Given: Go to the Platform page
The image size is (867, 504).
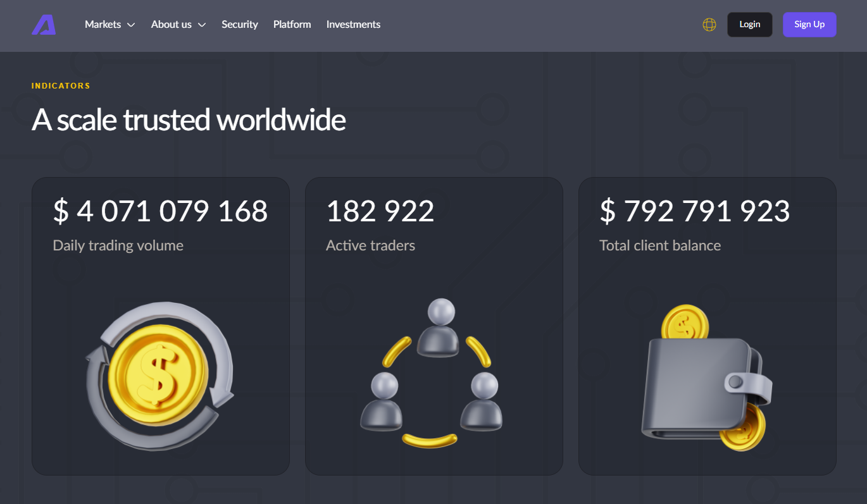Looking at the screenshot, I should coord(292,25).
